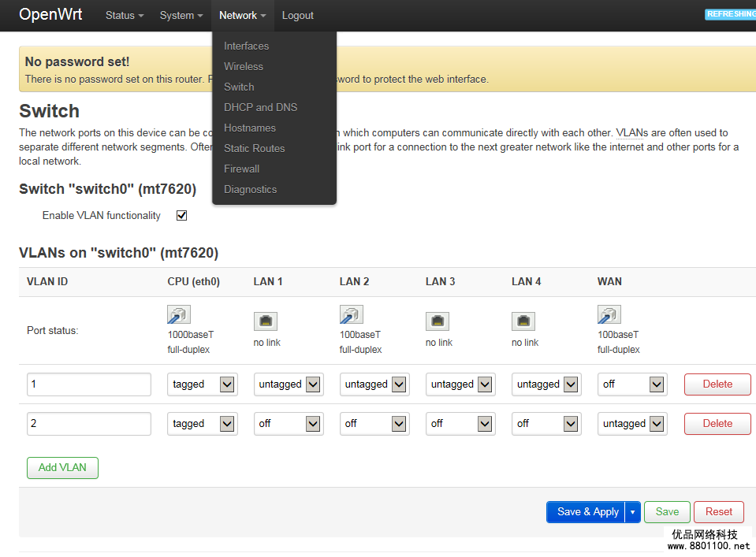The image size is (756, 557).
Task: Open VLAN 2 LAN 3 tagging dropdown
Action: coord(461,424)
